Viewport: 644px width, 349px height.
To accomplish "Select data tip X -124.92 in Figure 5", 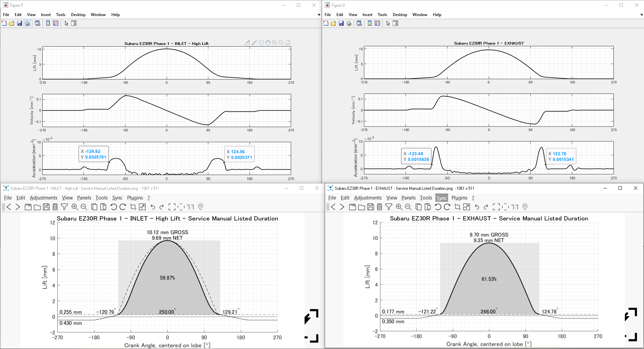I will 94,154.
